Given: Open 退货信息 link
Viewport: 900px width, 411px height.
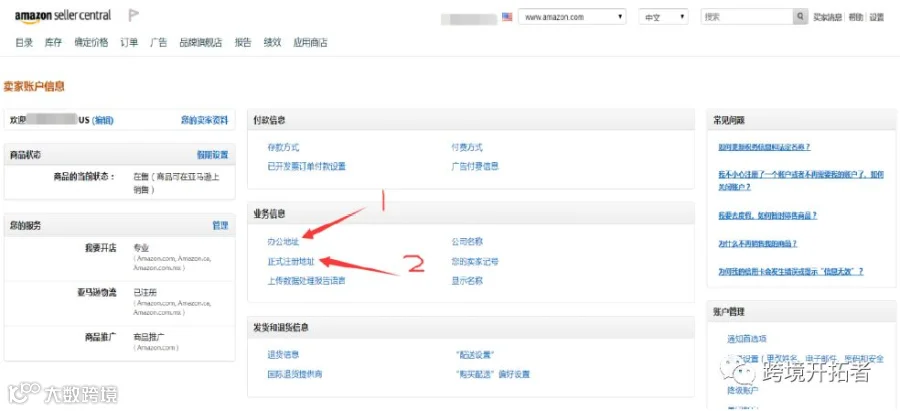Looking at the screenshot, I should 283,355.
